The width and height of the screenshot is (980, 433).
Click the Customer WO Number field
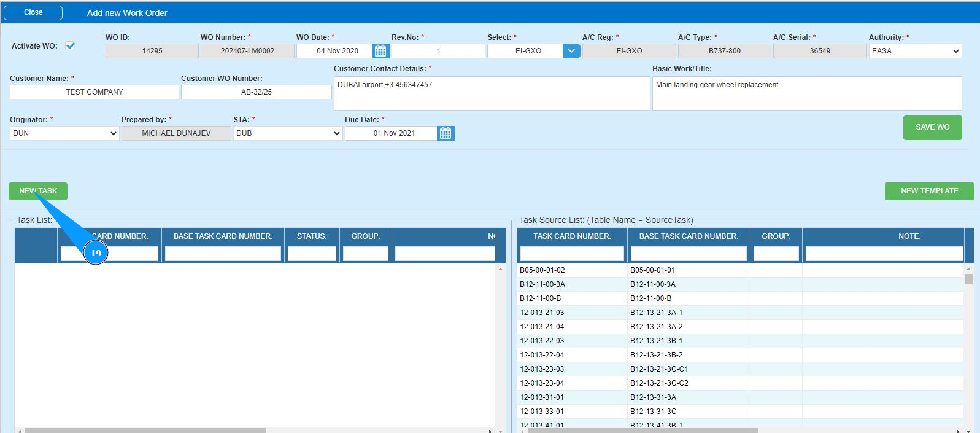pos(256,92)
